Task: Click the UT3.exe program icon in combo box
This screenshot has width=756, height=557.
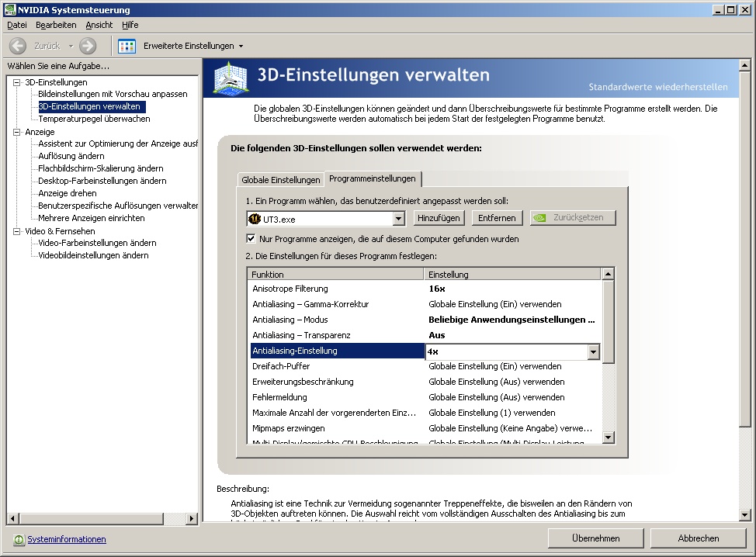Action: coord(255,220)
